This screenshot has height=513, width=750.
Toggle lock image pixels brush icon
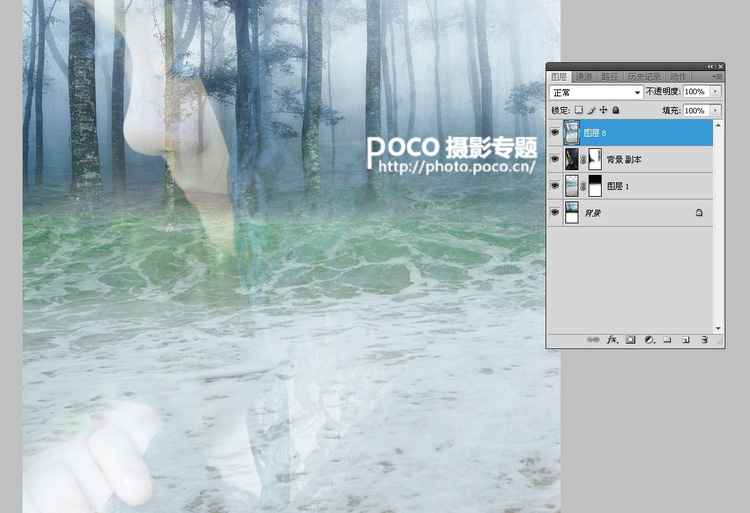point(591,110)
